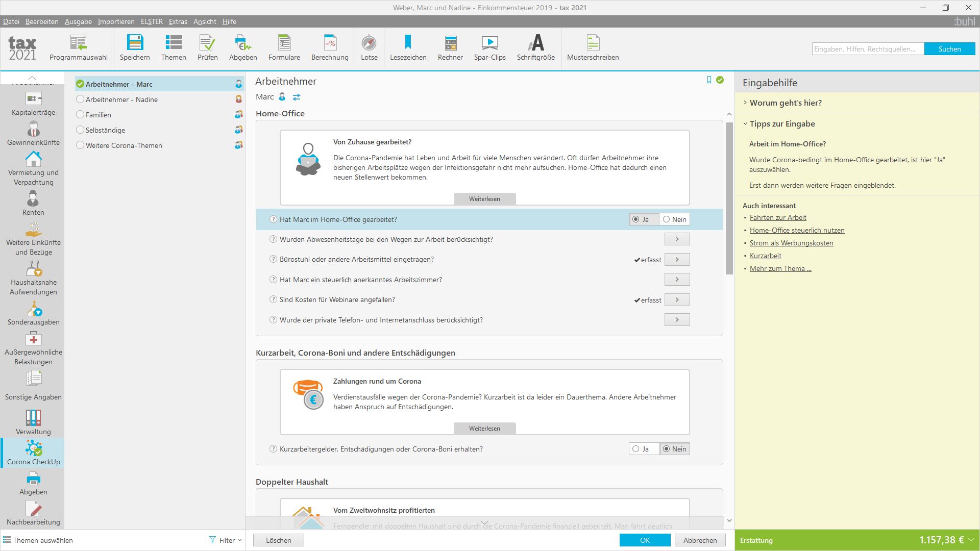Open the Themen list icon
The image size is (980, 551).
pyautogui.click(x=174, y=42)
